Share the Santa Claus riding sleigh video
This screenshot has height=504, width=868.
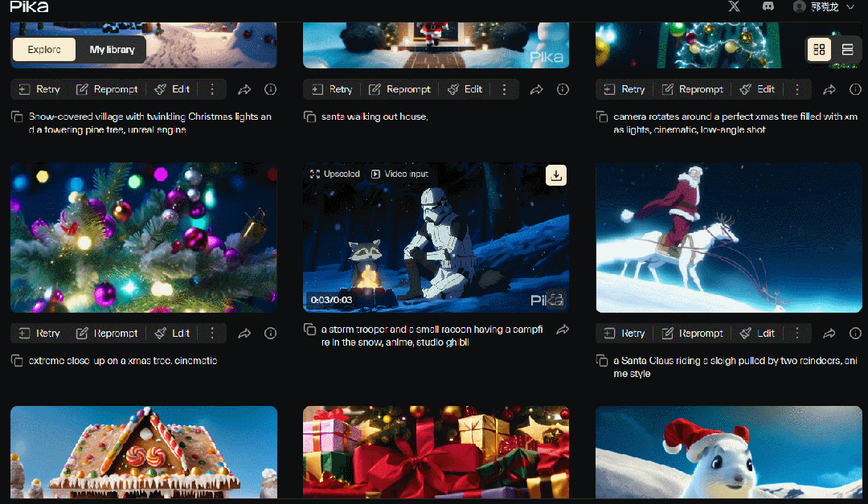click(829, 333)
